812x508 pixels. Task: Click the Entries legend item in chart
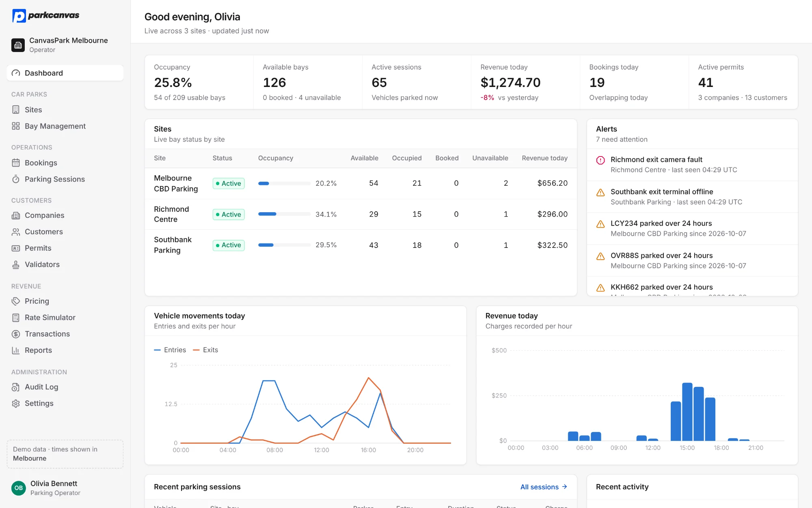[170, 350]
